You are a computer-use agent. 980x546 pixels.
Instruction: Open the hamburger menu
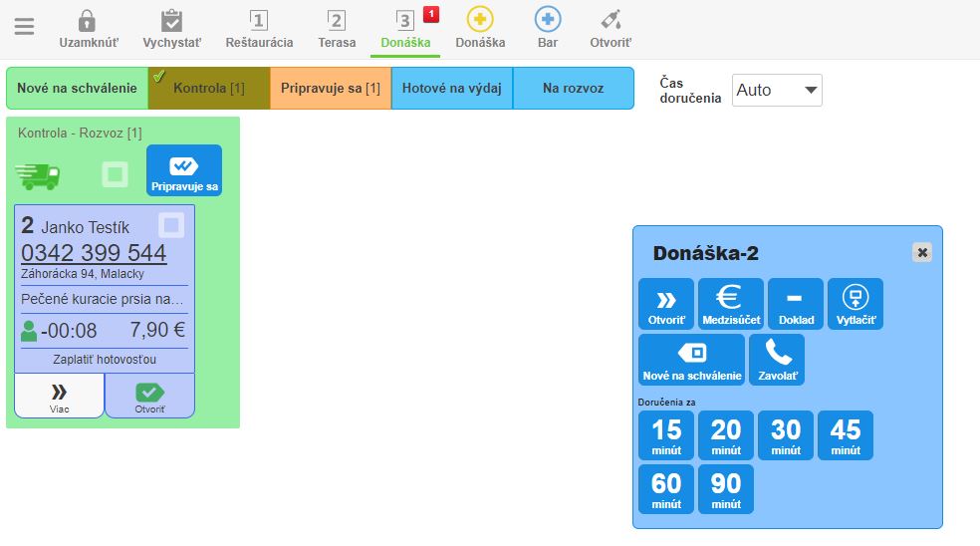pyautogui.click(x=24, y=27)
